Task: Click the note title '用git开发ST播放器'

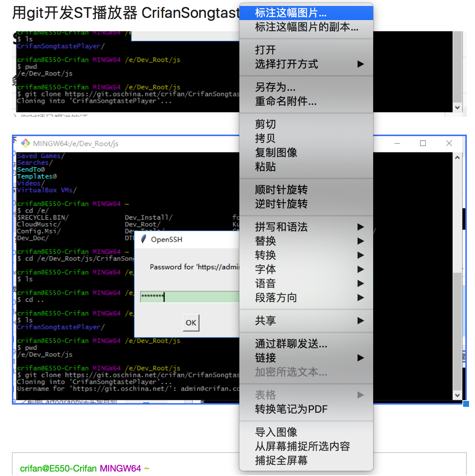Action: pyautogui.click(x=75, y=13)
